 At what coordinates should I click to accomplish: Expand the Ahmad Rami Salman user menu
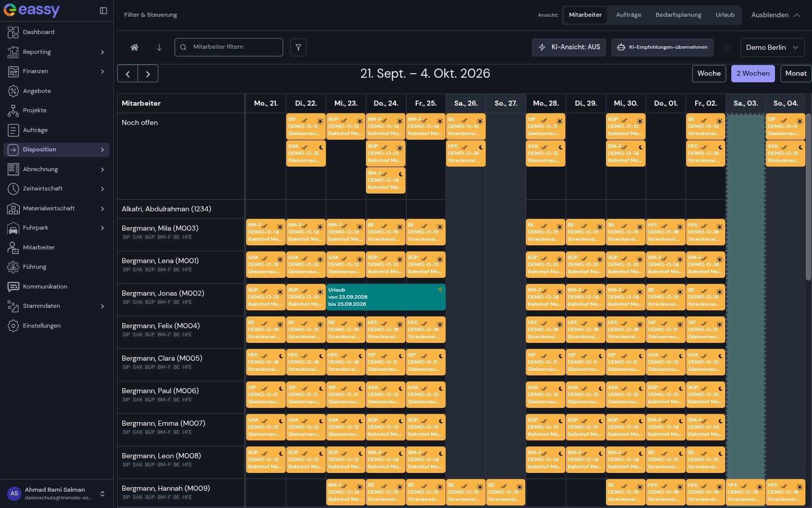click(56, 493)
